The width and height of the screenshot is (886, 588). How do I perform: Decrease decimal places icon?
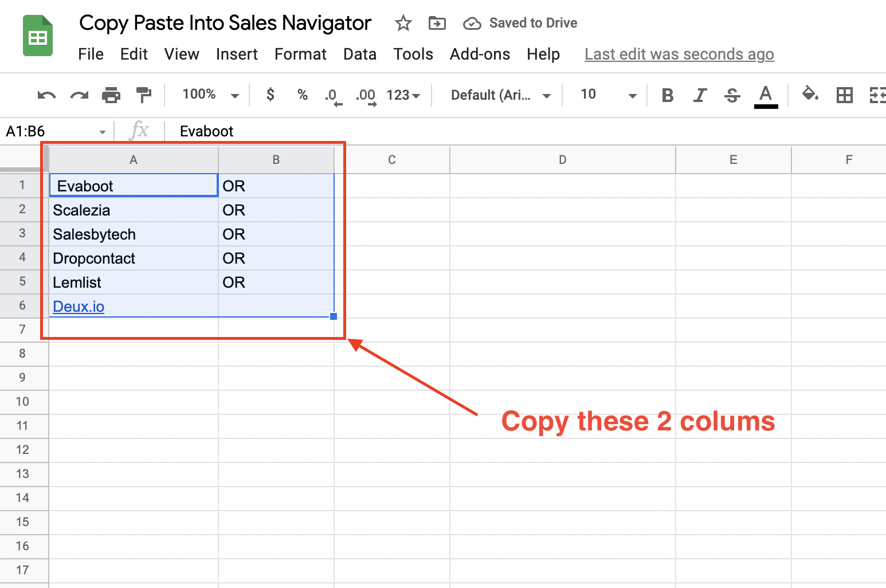pyautogui.click(x=333, y=96)
